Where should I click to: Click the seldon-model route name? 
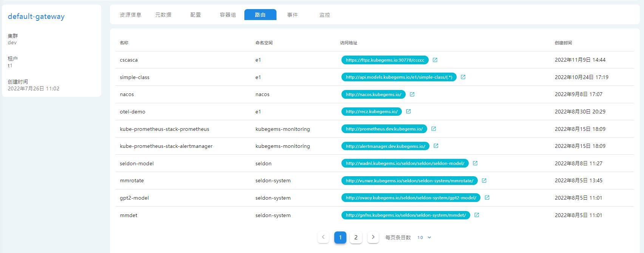[137, 163]
